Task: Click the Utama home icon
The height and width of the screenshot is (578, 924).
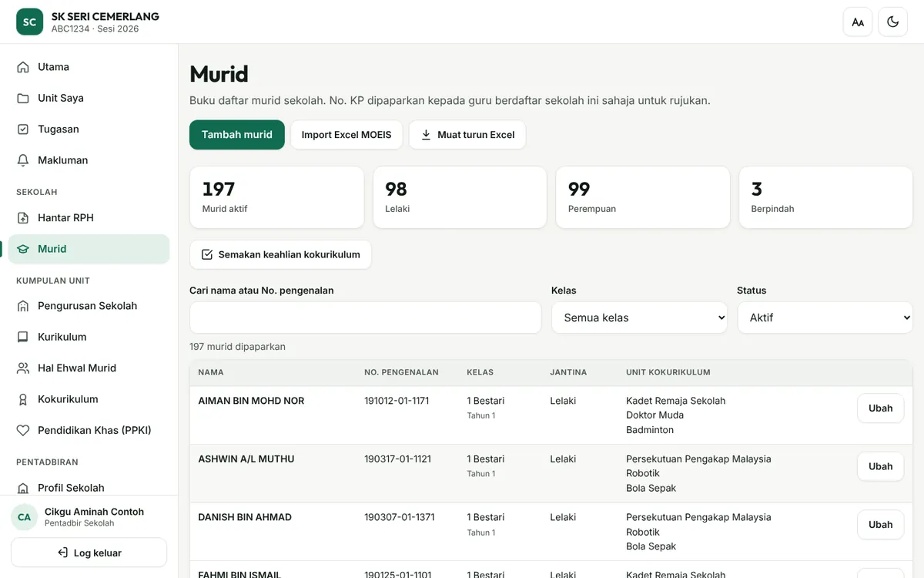Action: point(23,67)
